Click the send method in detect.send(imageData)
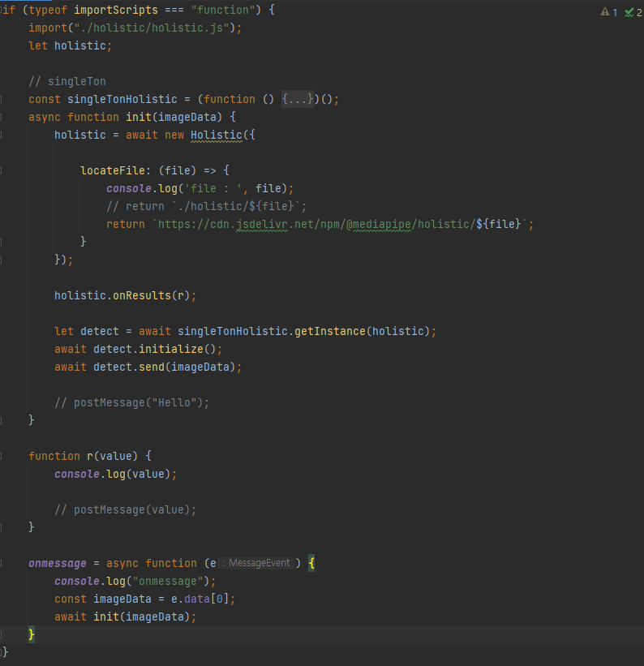Screen dimensions: 644x666 tap(152, 367)
